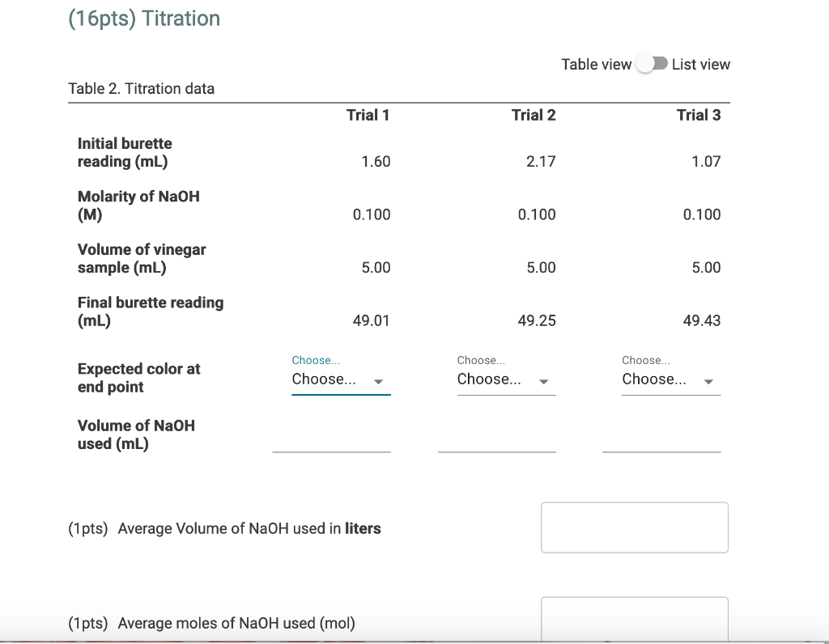
Task: Click the Volume of NaOH used field for Trial 1
Action: pos(332,447)
